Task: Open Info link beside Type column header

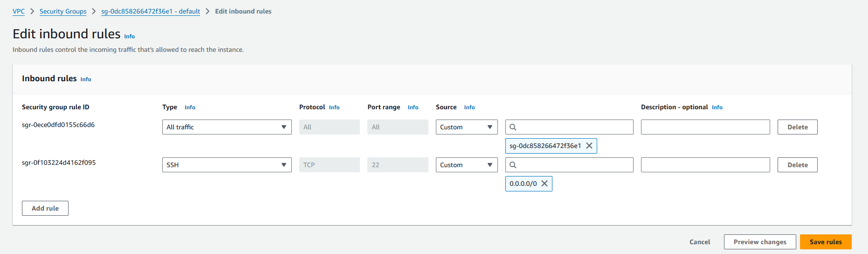Action: point(190,107)
